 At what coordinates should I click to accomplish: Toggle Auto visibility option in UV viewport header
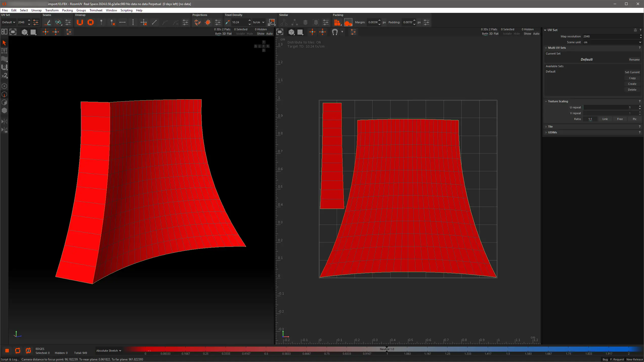(x=536, y=34)
